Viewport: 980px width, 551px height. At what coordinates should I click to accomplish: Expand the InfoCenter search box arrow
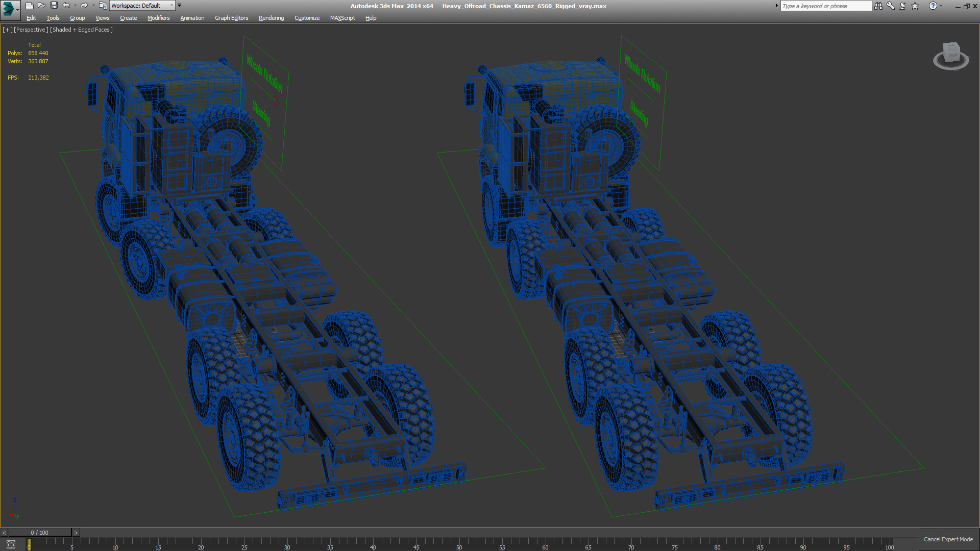pyautogui.click(x=777, y=6)
